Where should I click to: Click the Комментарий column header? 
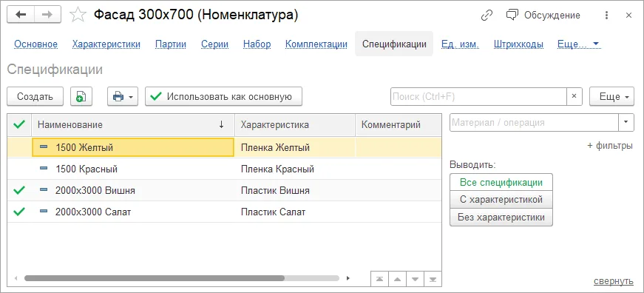[399, 125]
